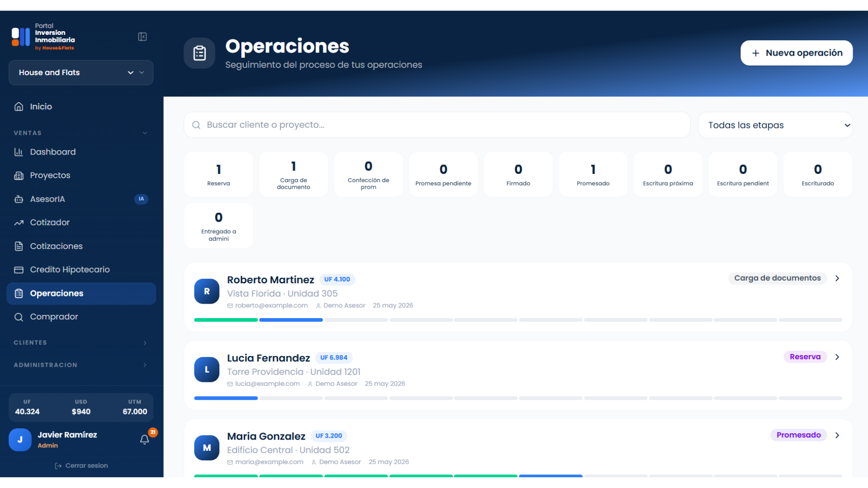The width and height of the screenshot is (868, 488).
Task: Click the UF 4.100 price tag
Action: click(337, 280)
